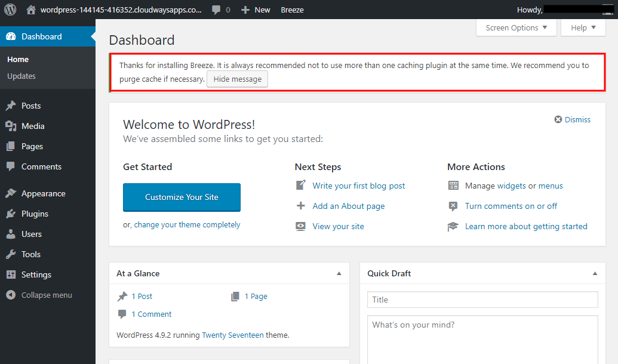Click the Media icon in sidebar
The height and width of the screenshot is (364, 618).
[11, 126]
